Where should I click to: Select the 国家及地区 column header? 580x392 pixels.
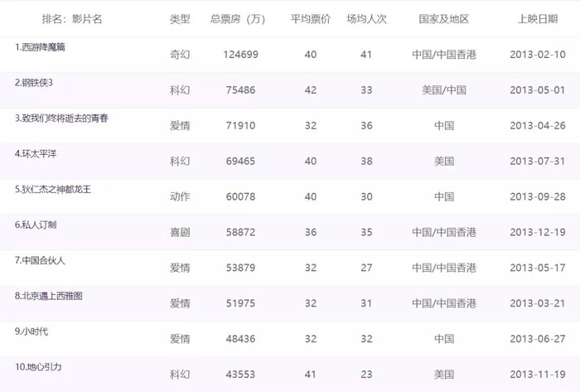point(443,18)
